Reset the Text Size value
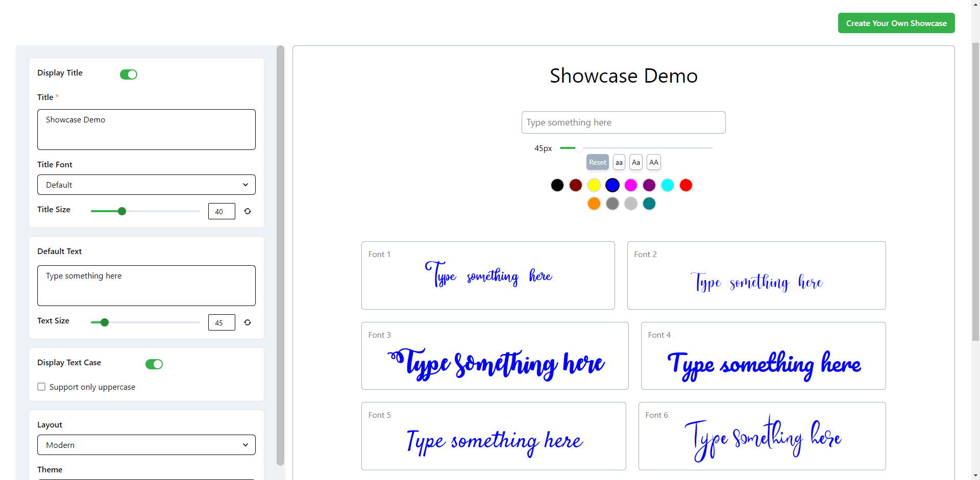 [x=248, y=322]
